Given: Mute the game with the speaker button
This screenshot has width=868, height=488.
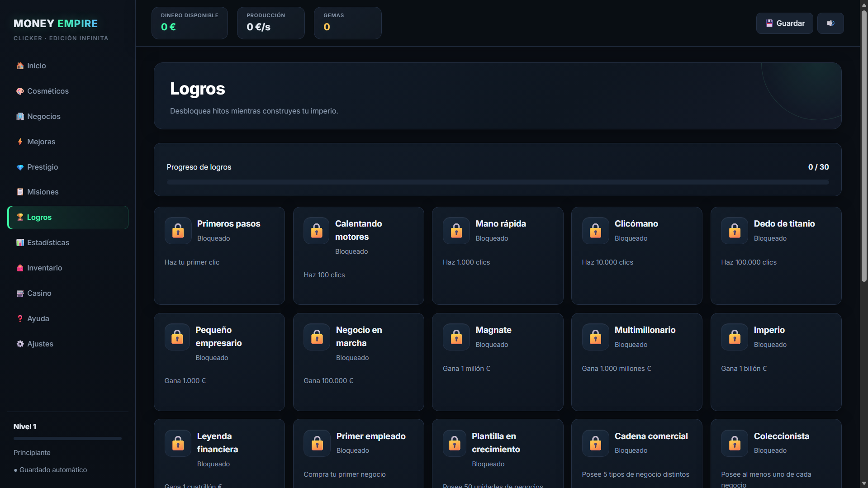Looking at the screenshot, I should click(830, 24).
